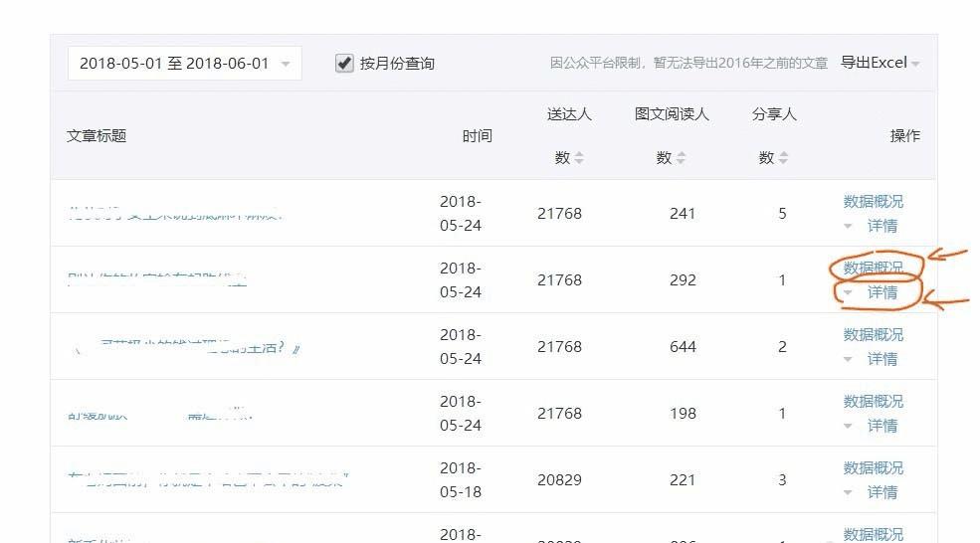
Task: Open the article title in the 241 reads row
Action: [x=175, y=214]
